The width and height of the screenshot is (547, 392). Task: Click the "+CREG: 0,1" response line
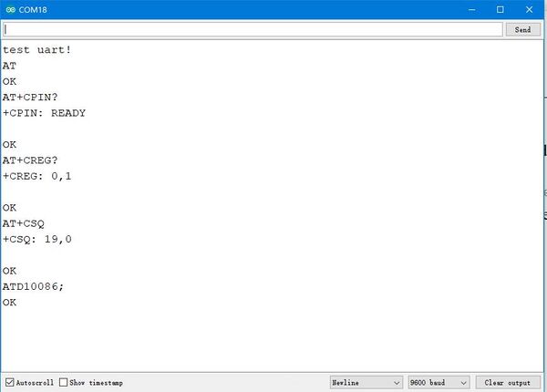tap(37, 176)
